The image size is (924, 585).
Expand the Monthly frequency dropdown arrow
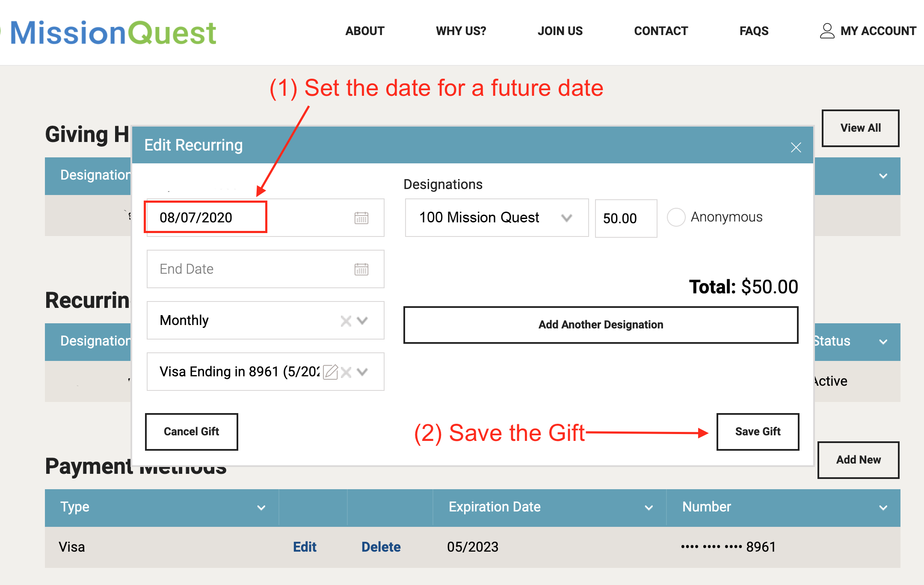(x=362, y=321)
